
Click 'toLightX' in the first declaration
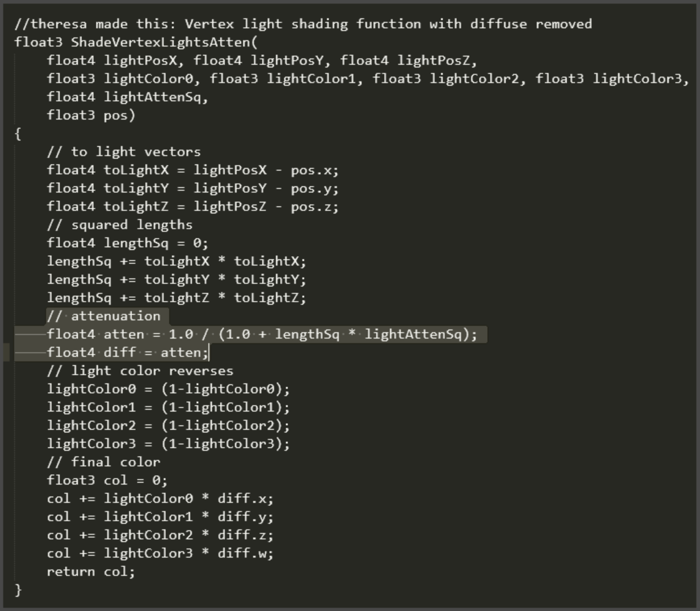[x=136, y=170]
